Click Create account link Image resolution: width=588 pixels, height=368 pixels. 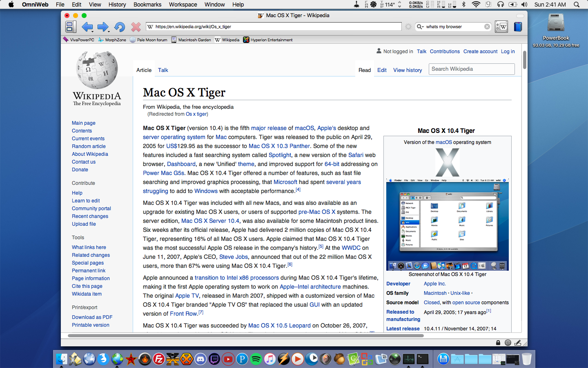(480, 52)
